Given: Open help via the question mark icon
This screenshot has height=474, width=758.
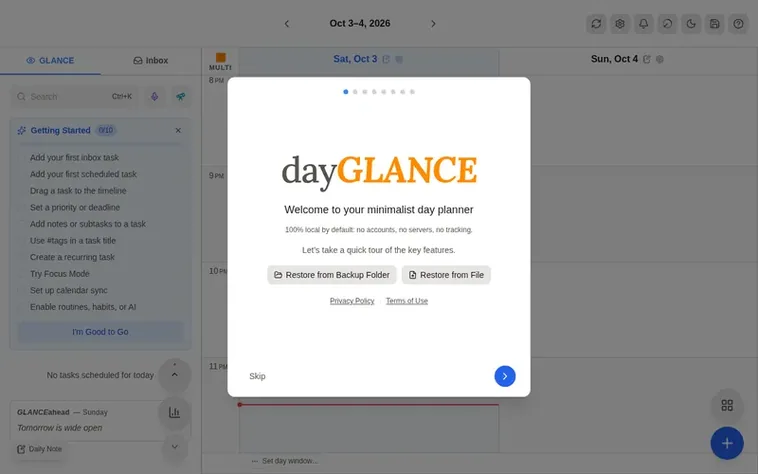Looking at the screenshot, I should [738, 24].
